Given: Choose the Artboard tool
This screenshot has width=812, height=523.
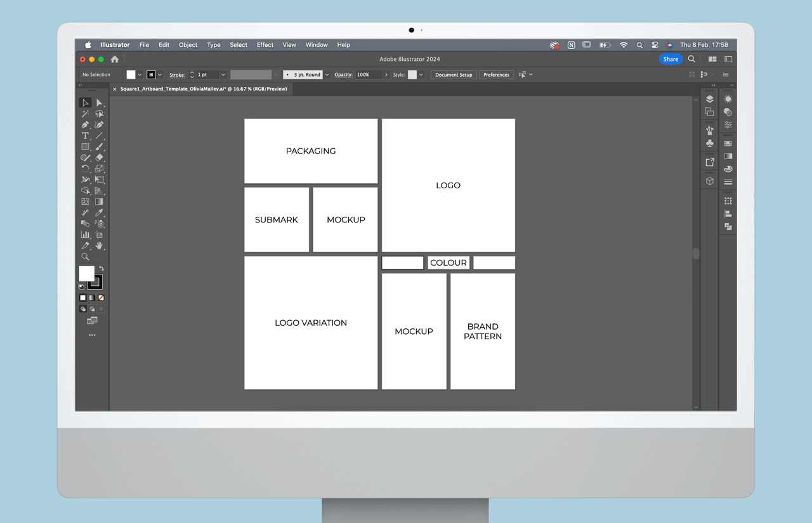Looking at the screenshot, I should pyautogui.click(x=99, y=235).
